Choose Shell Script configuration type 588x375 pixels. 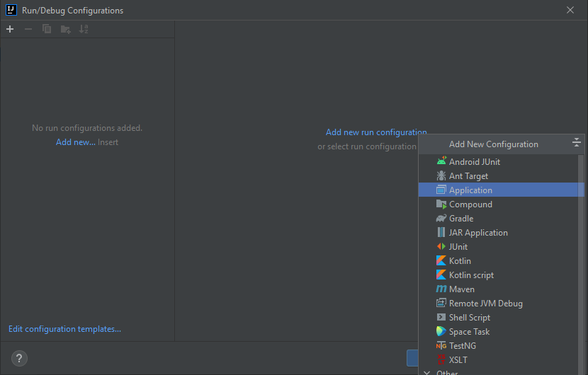pyautogui.click(x=498, y=317)
